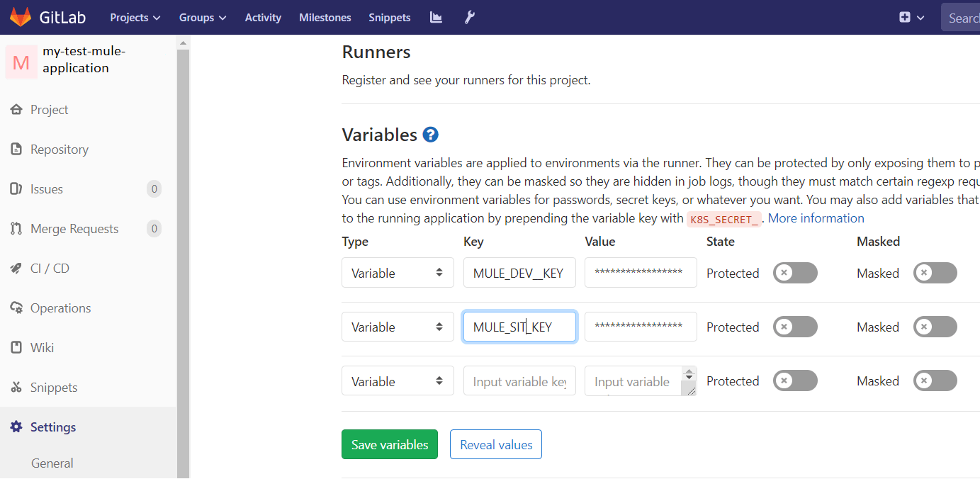Expand the Groups dropdown
The height and width of the screenshot is (479, 980).
tap(202, 17)
